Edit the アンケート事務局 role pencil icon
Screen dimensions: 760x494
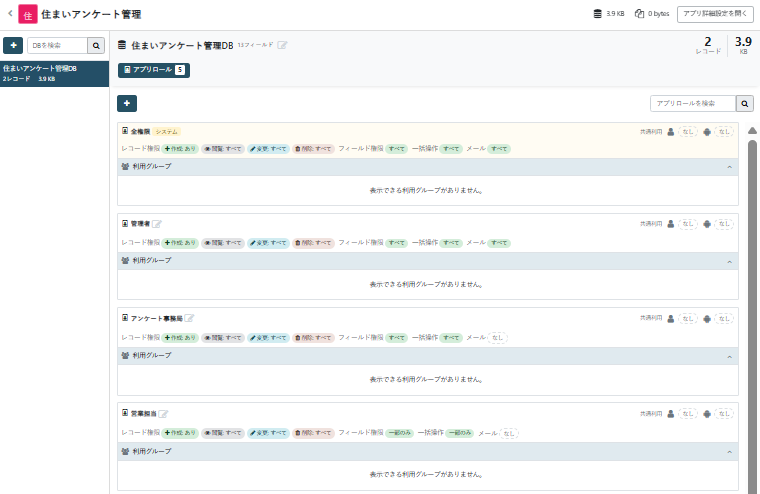point(190,319)
